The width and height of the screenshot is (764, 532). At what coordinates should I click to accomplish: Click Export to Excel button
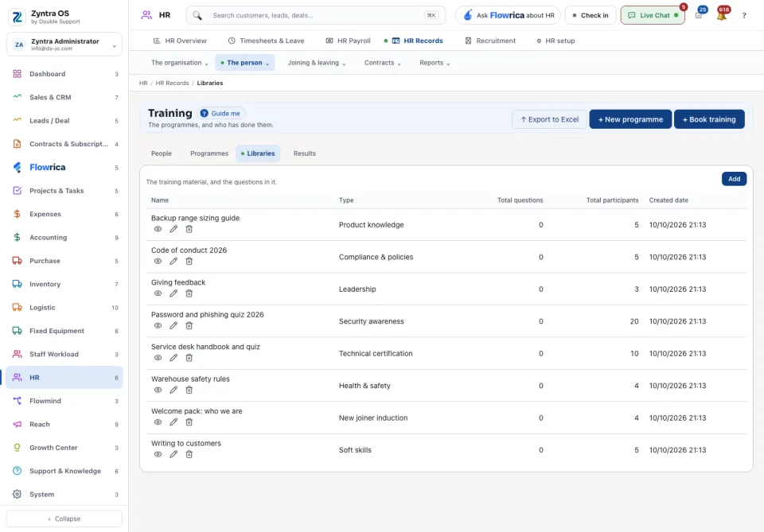[x=549, y=119]
